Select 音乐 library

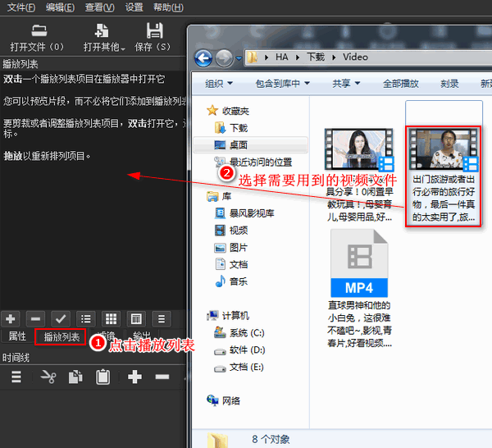point(231,281)
